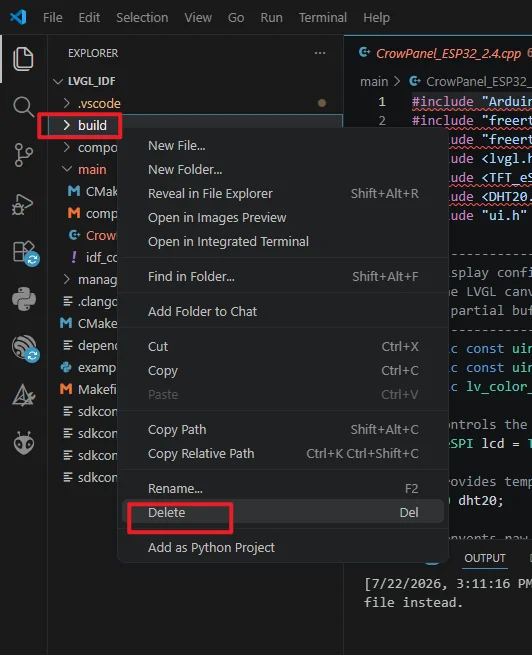Expand the build folder chevron

click(66, 125)
